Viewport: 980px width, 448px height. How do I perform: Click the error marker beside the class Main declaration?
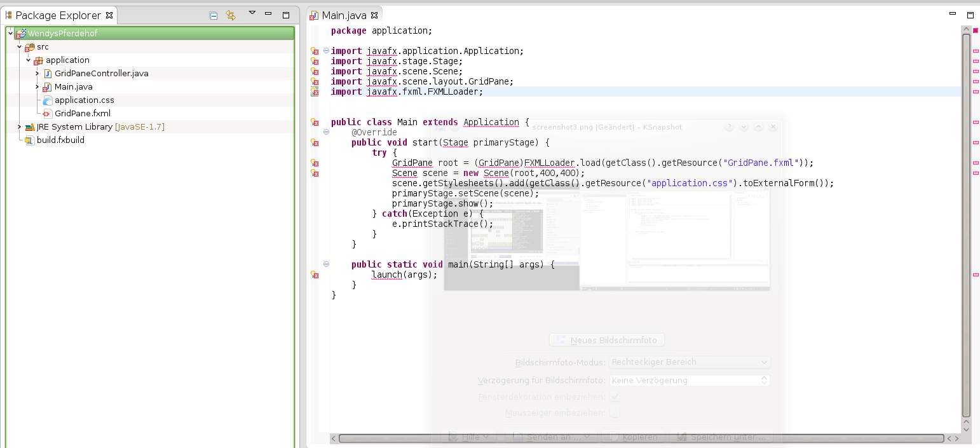[x=314, y=122]
